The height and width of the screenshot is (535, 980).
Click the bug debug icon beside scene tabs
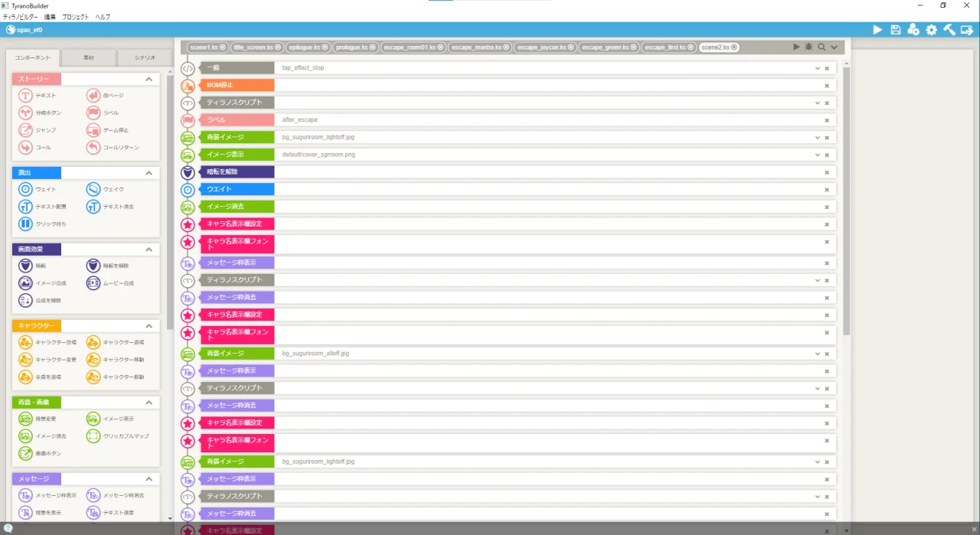tap(808, 47)
